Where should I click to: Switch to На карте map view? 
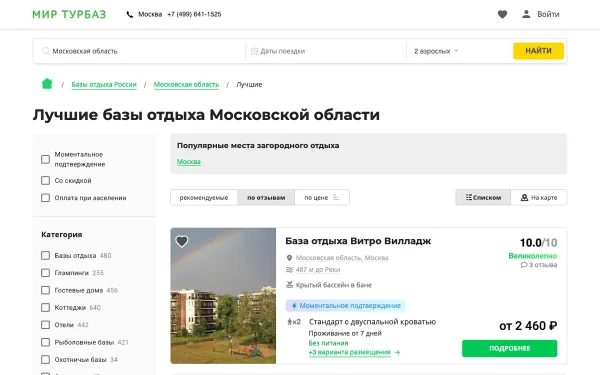tap(539, 197)
